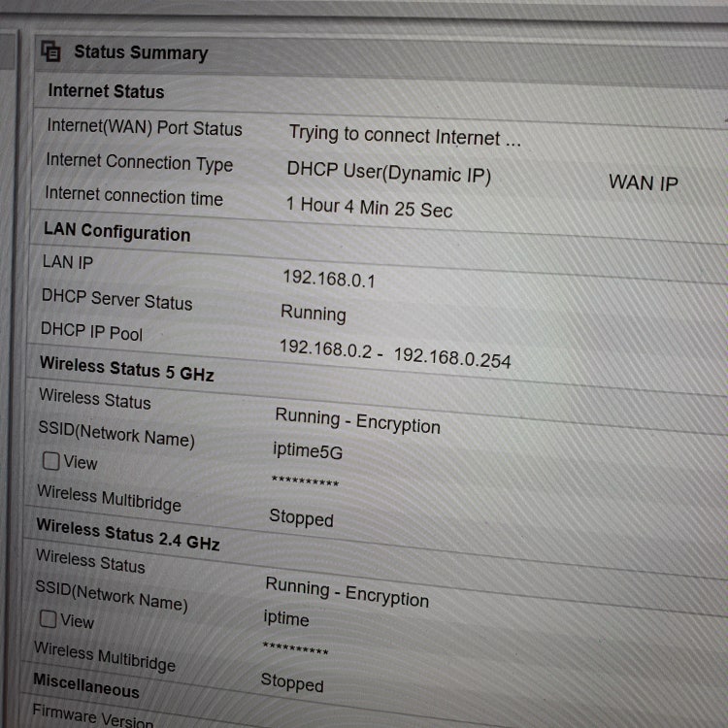
Task: Click the Status Summary title text
Action: tap(141, 52)
